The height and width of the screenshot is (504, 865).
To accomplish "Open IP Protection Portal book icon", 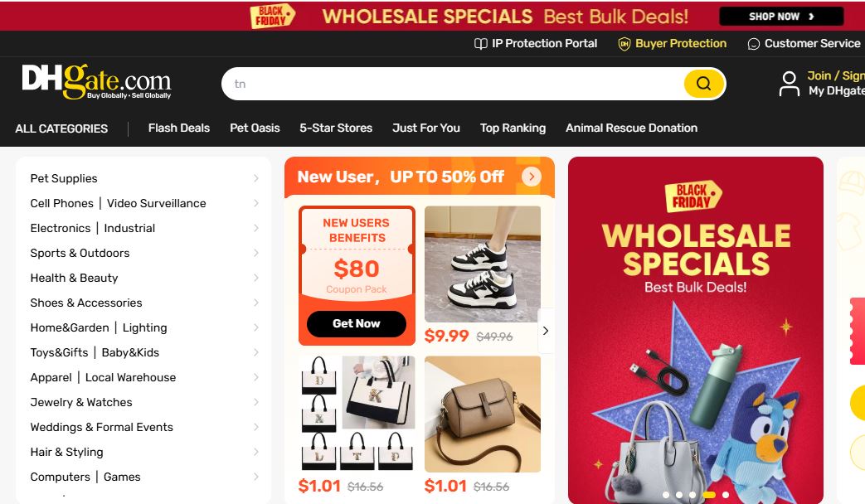I will tap(480, 44).
